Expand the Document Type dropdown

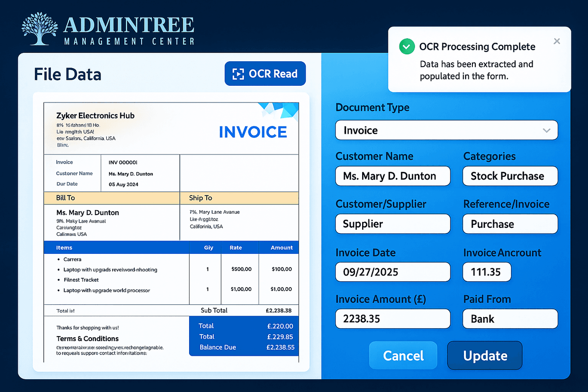[446, 130]
